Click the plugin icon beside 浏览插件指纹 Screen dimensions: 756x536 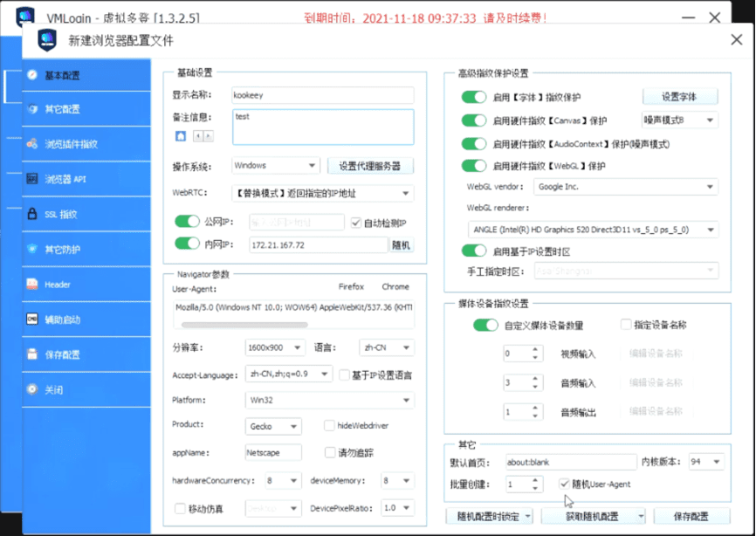[32, 144]
